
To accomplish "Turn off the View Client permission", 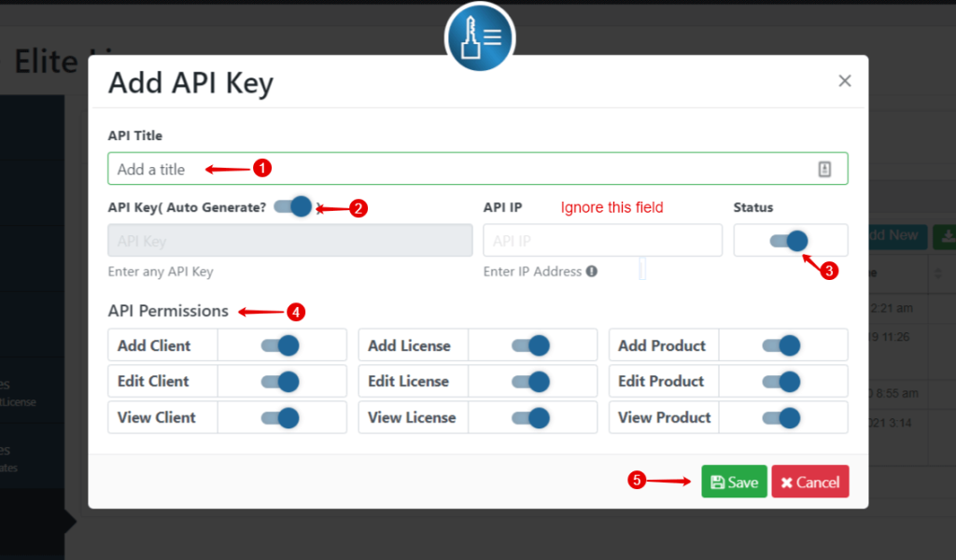I will point(282,417).
